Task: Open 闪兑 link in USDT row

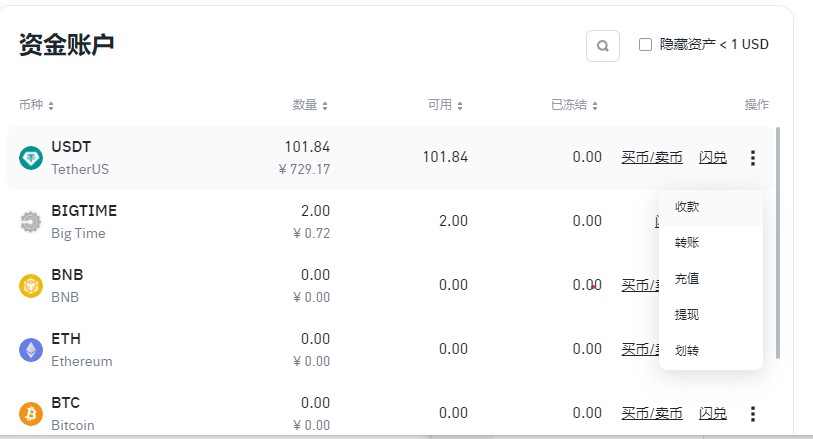Action: point(712,157)
